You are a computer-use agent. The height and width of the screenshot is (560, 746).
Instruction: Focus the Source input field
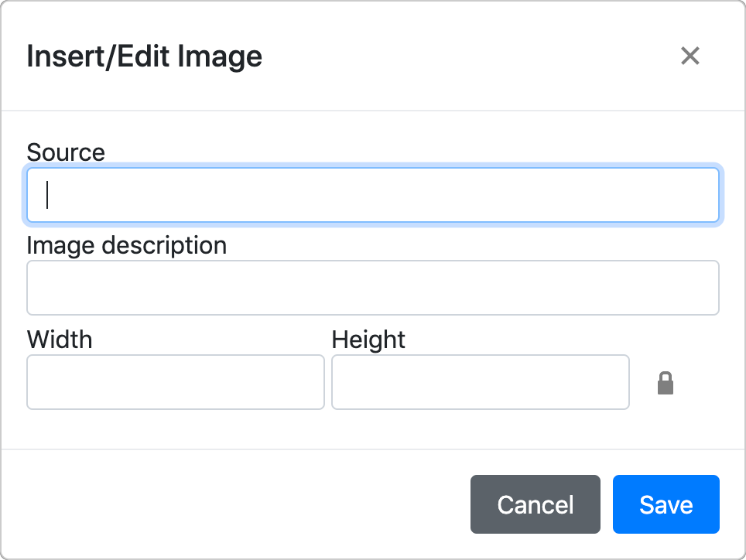pos(372,195)
